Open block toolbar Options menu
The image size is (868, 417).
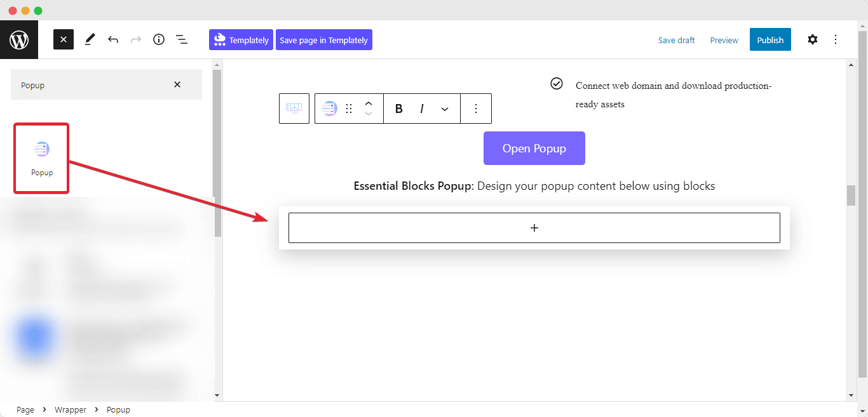(476, 109)
